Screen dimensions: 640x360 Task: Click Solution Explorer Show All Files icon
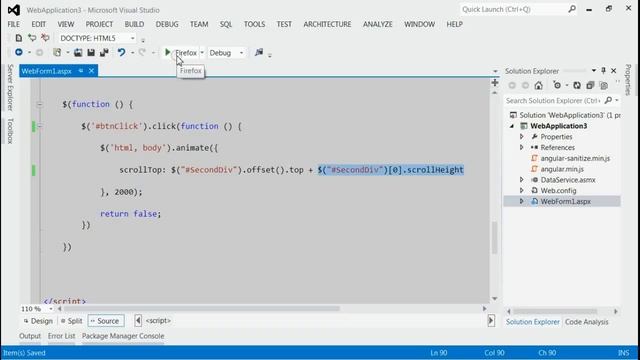tap(604, 85)
